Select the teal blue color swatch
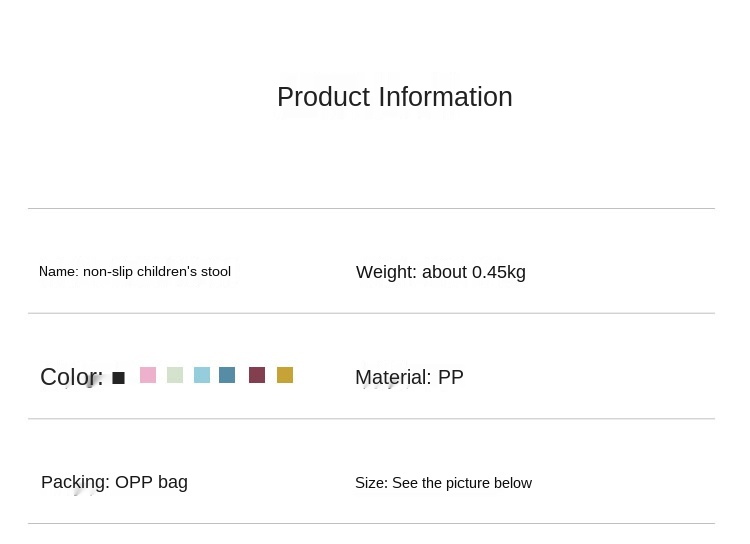 [227, 375]
